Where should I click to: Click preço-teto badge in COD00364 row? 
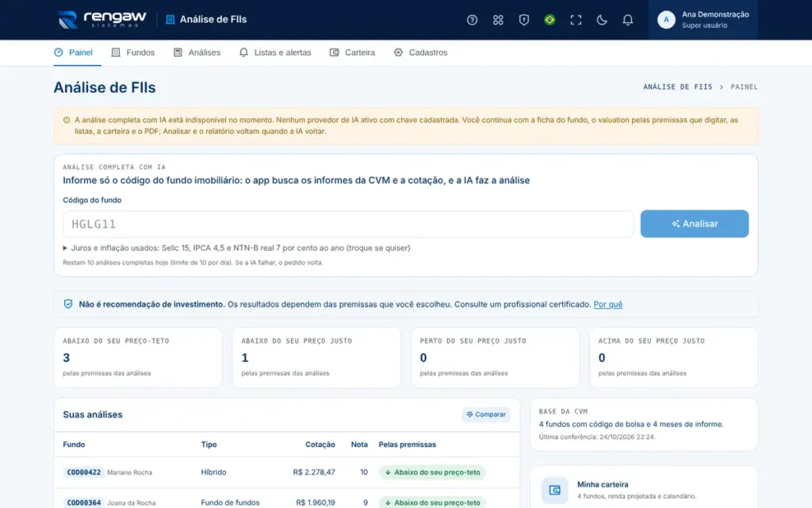coord(432,502)
